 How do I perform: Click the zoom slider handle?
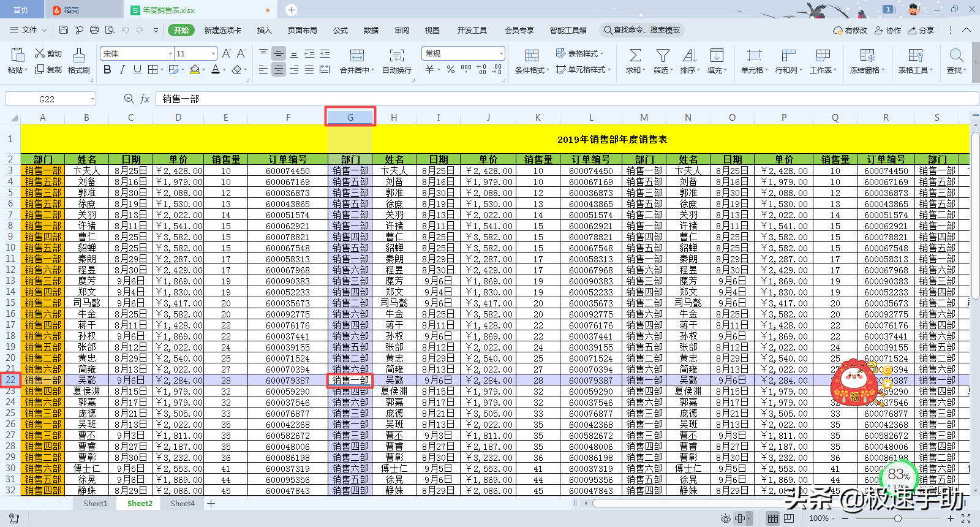point(898,518)
